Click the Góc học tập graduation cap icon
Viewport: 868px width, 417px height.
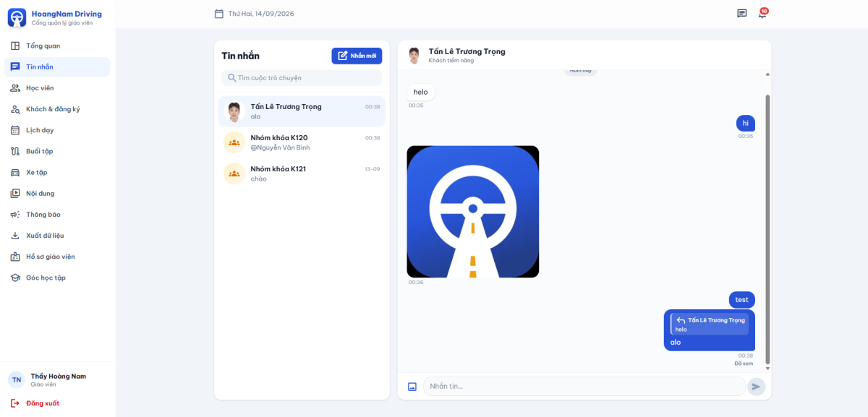[15, 278]
